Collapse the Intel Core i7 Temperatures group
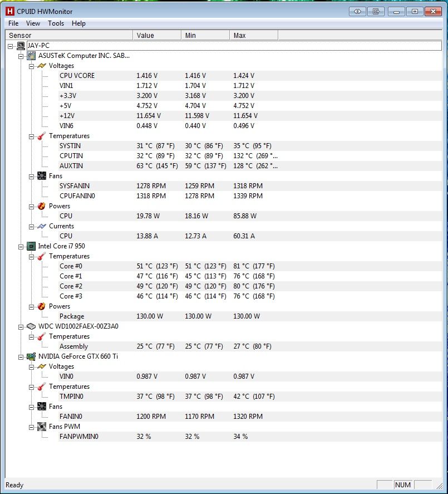This screenshot has width=448, height=494. [x=32, y=257]
